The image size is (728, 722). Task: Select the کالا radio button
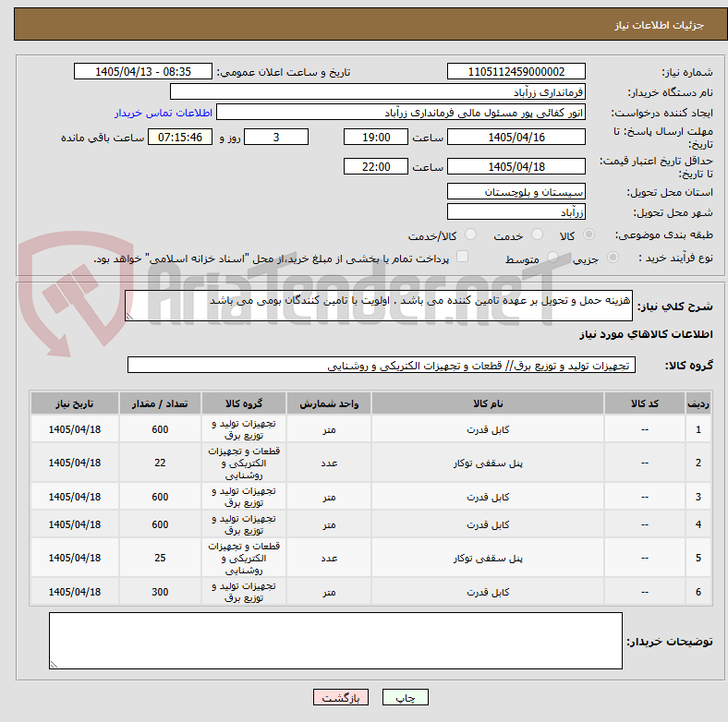588,235
